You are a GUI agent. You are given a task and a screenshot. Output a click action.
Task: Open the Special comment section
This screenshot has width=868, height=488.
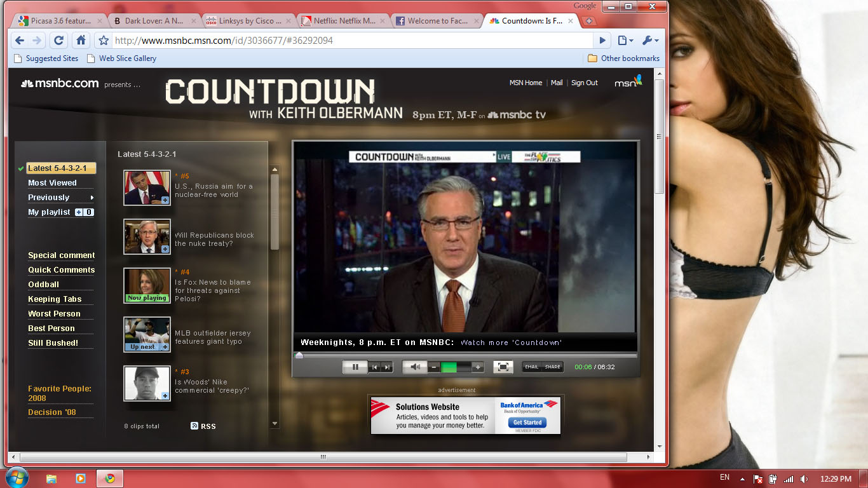[62, 255]
